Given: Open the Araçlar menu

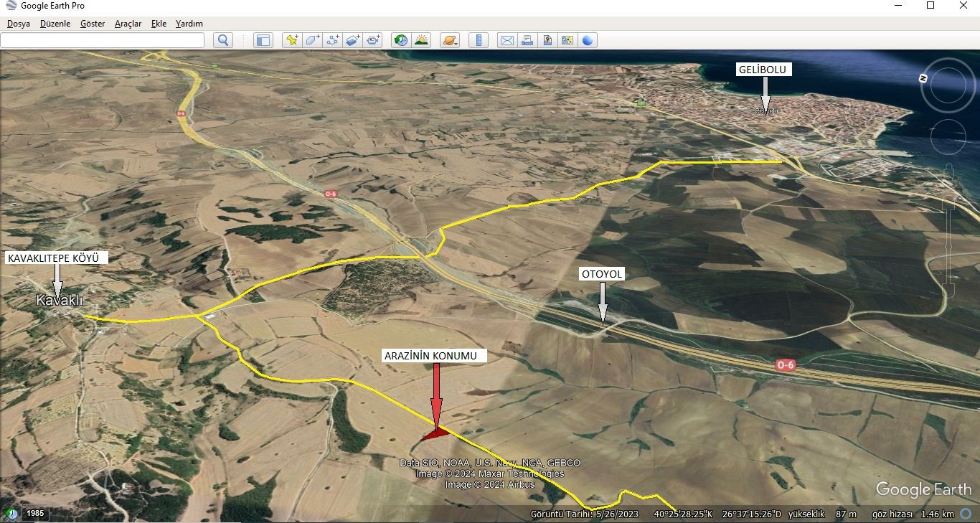Looking at the screenshot, I should coord(128,24).
